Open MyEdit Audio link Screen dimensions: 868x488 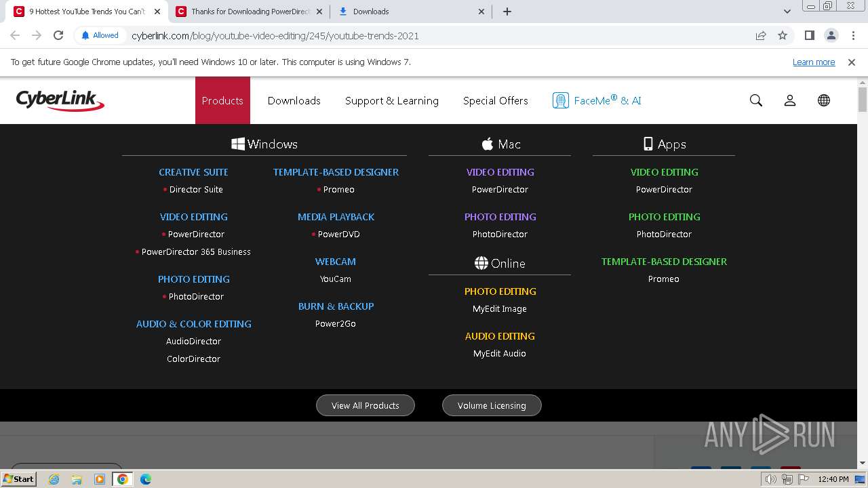coord(500,353)
